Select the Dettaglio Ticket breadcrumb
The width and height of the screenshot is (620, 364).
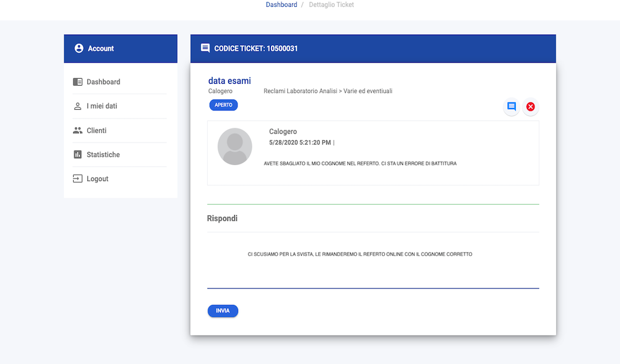pyautogui.click(x=331, y=5)
